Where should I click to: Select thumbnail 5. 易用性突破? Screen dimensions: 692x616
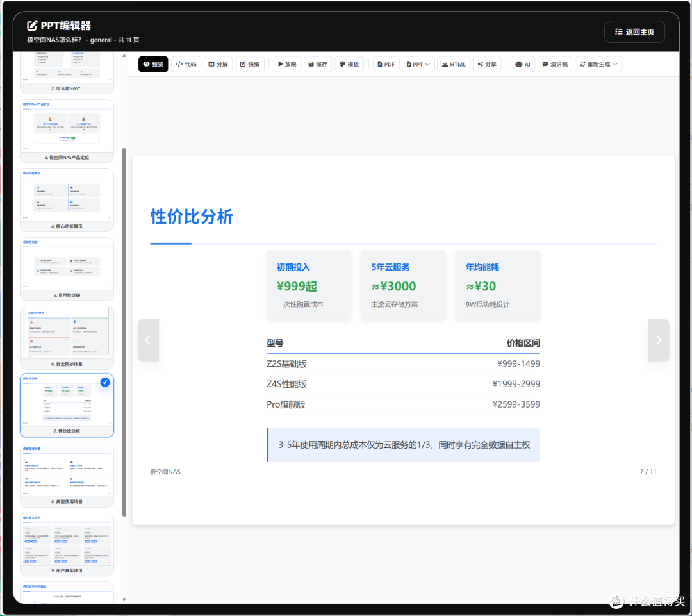click(67, 269)
